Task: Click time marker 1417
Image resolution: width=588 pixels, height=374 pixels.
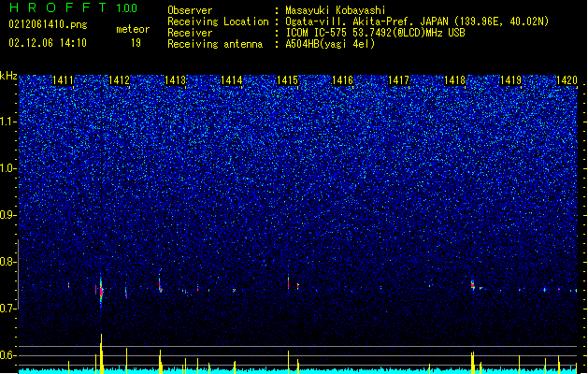Action: [x=398, y=79]
